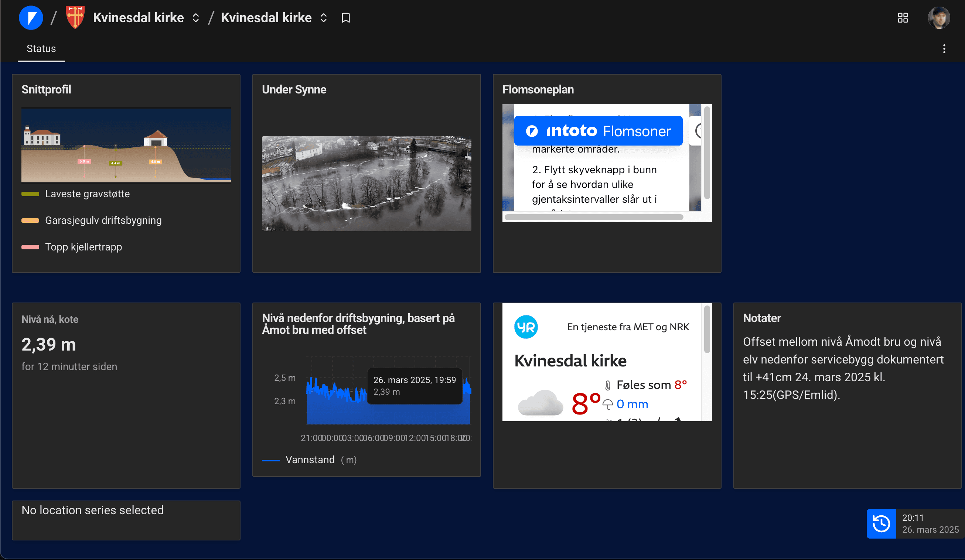Screen dimensions: 965x560
Task: Click the weather widget vertical scrollbar
Action: point(706,329)
